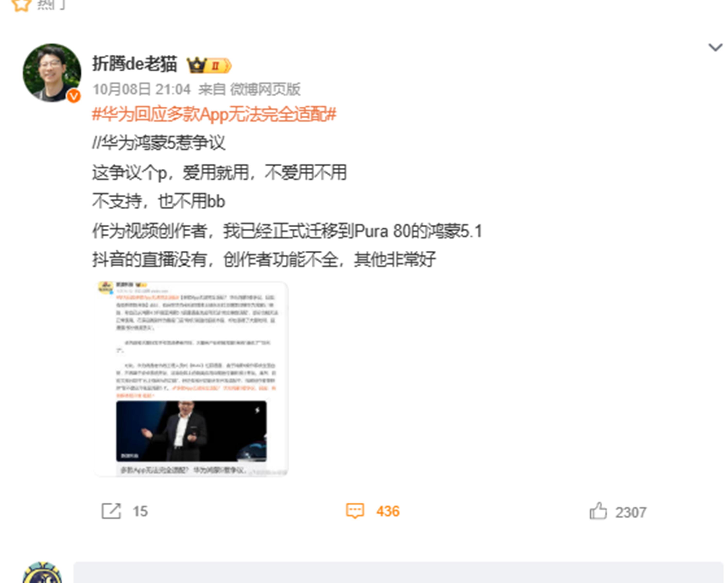Like the post with thumbs-up icon

click(x=598, y=511)
